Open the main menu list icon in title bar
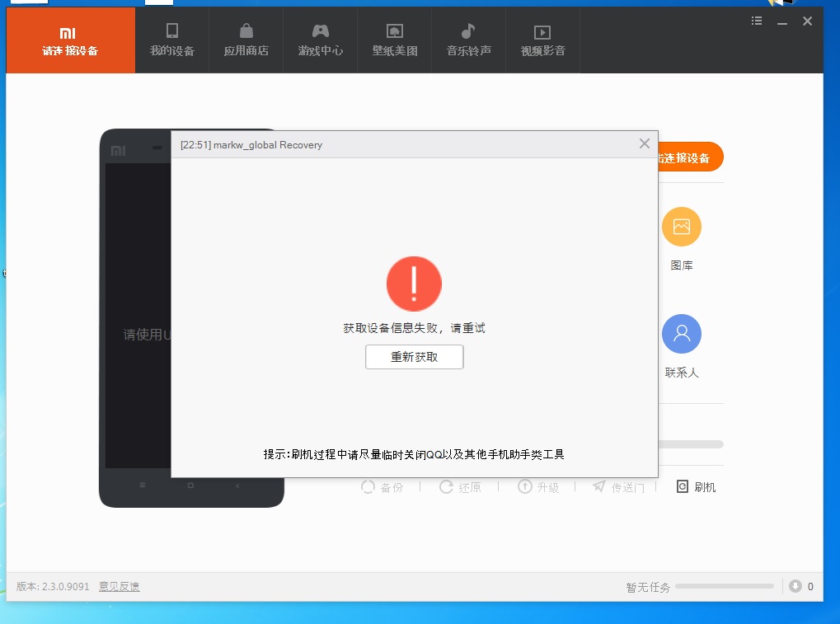The width and height of the screenshot is (840, 624). (x=757, y=21)
